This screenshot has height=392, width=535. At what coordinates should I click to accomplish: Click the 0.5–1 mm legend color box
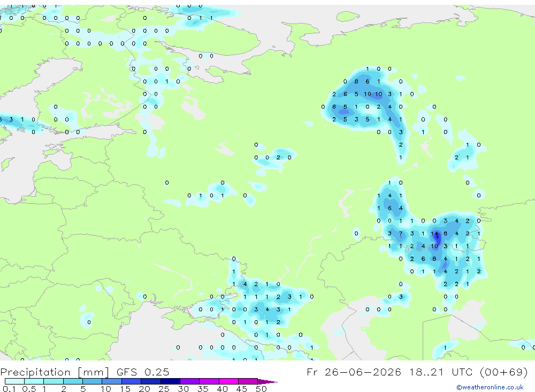point(34,381)
